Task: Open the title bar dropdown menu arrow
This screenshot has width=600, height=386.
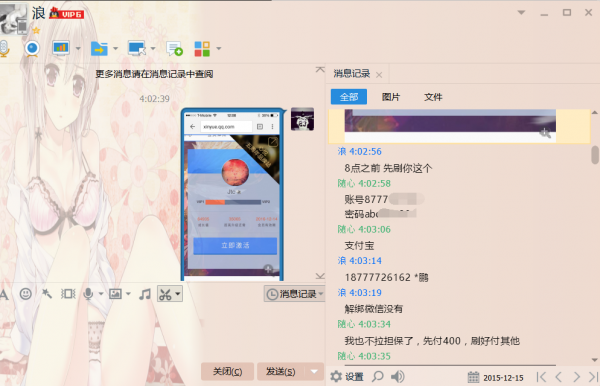Action: pos(521,13)
